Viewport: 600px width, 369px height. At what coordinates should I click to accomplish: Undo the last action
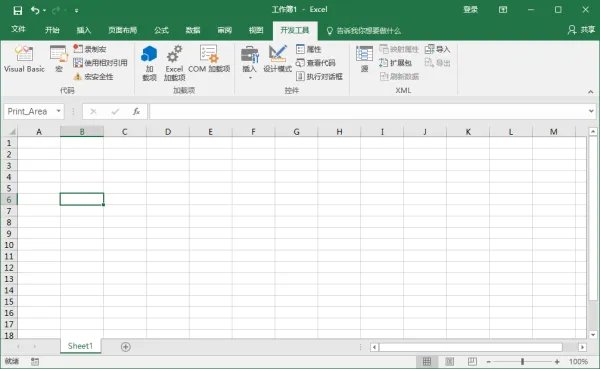tap(35, 10)
